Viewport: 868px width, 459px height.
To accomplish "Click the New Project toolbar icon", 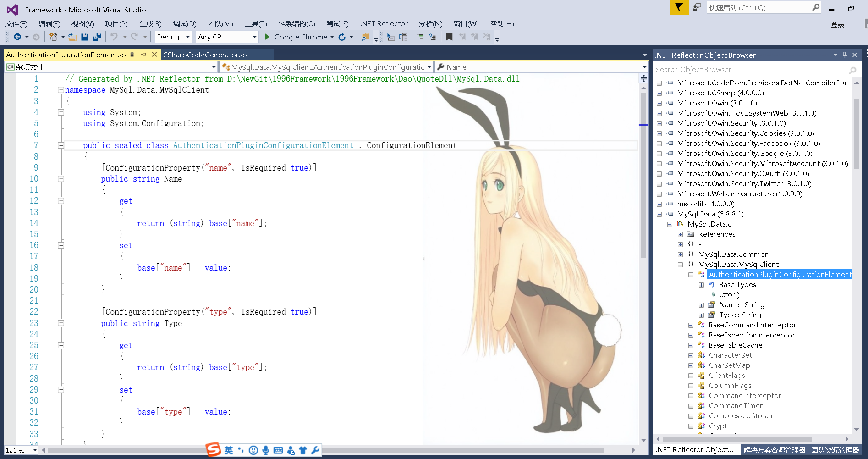I will pos(53,37).
